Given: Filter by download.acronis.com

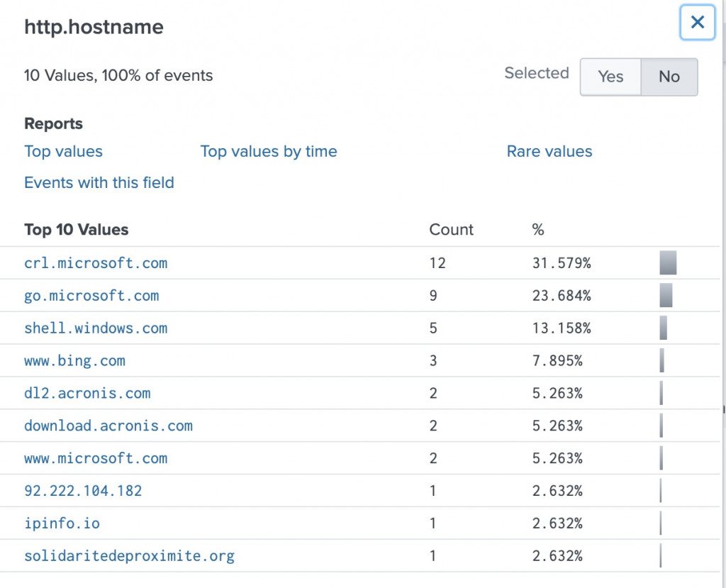Looking at the screenshot, I should click(108, 426).
